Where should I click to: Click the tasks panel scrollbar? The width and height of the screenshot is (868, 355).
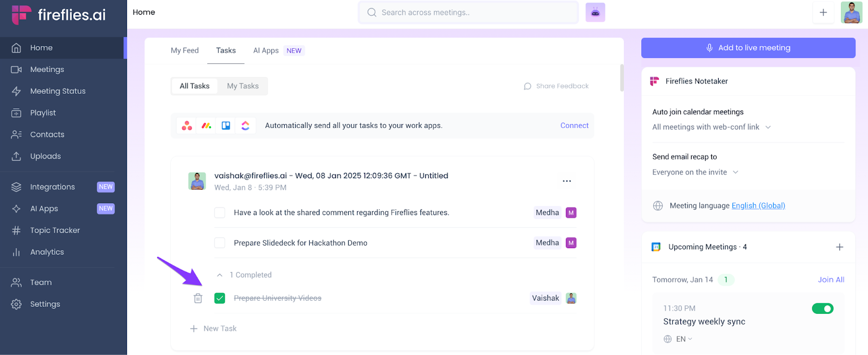click(x=622, y=78)
